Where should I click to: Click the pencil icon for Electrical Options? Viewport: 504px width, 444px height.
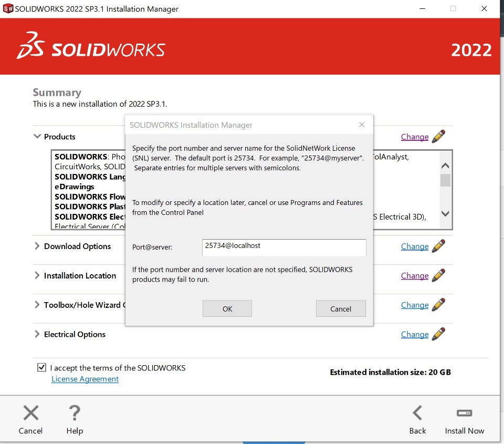(x=438, y=334)
